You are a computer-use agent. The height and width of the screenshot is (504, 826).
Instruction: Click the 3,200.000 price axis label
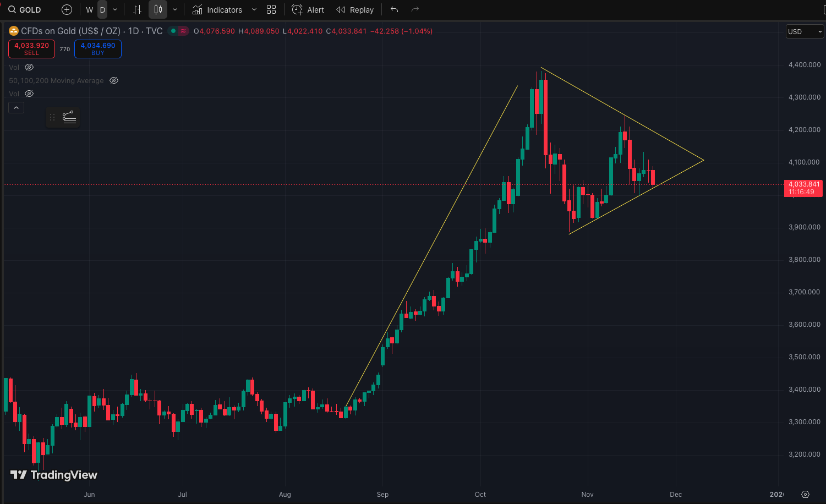pos(805,454)
